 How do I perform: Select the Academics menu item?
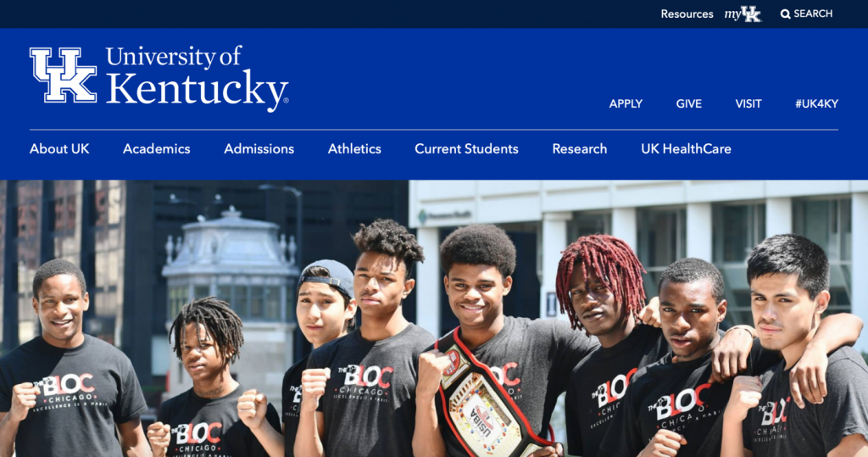(x=157, y=148)
